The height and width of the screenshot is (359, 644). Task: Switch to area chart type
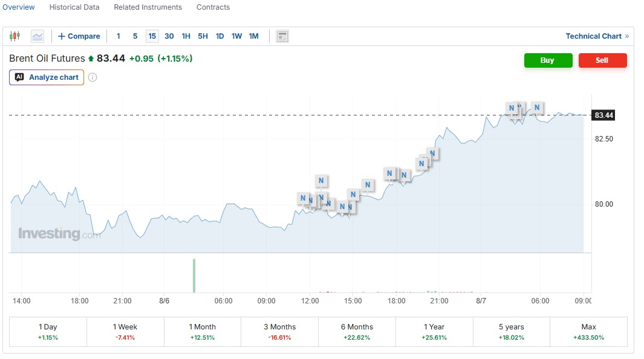(37, 36)
